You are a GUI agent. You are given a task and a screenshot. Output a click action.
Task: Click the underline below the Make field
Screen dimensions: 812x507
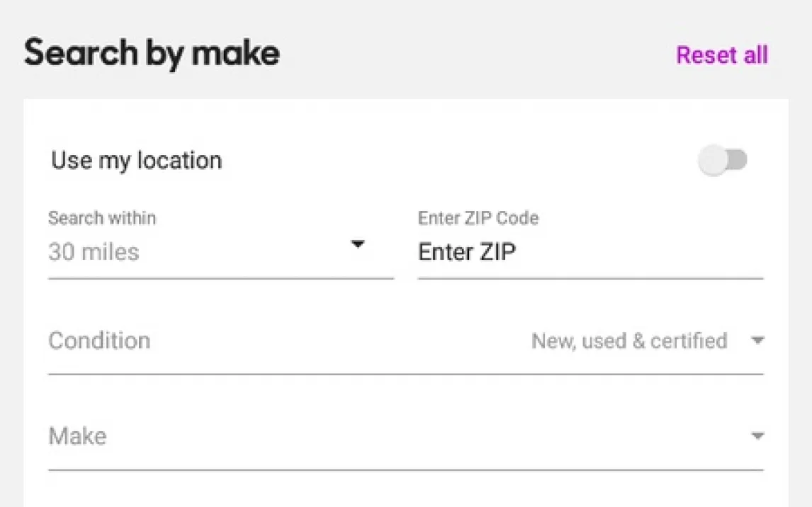pos(405,469)
